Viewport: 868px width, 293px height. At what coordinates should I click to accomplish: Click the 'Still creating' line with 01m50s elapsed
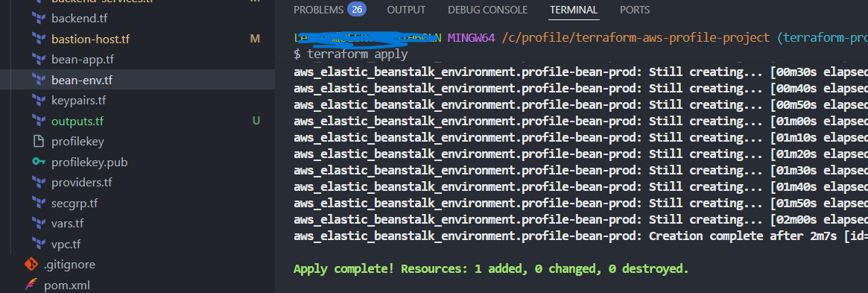point(580,204)
